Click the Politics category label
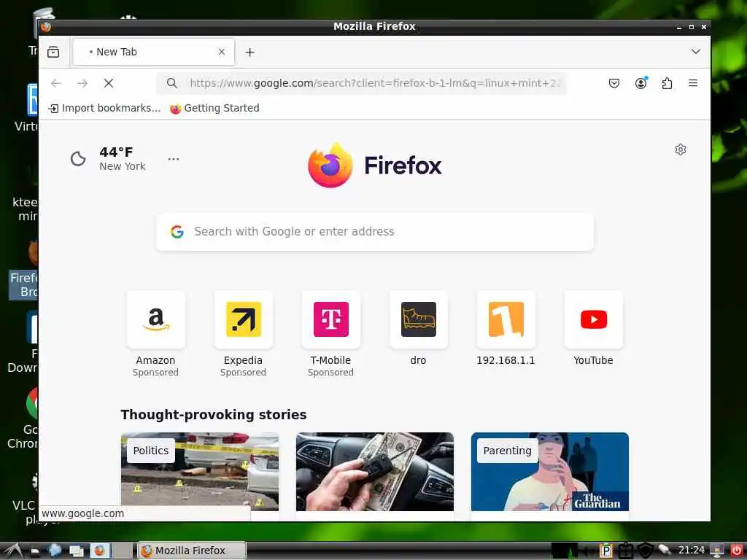Image resolution: width=747 pixels, height=560 pixels. pyautogui.click(x=151, y=451)
